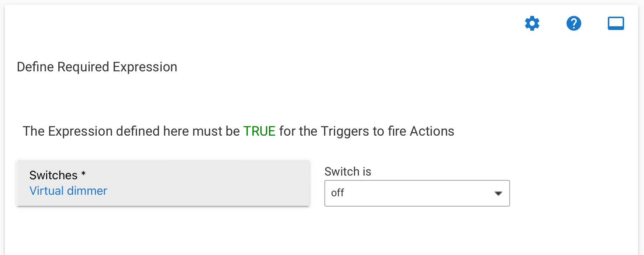644x255 pixels.
Task: Click the words 'Triggers to fire Actions'
Action: pos(388,131)
